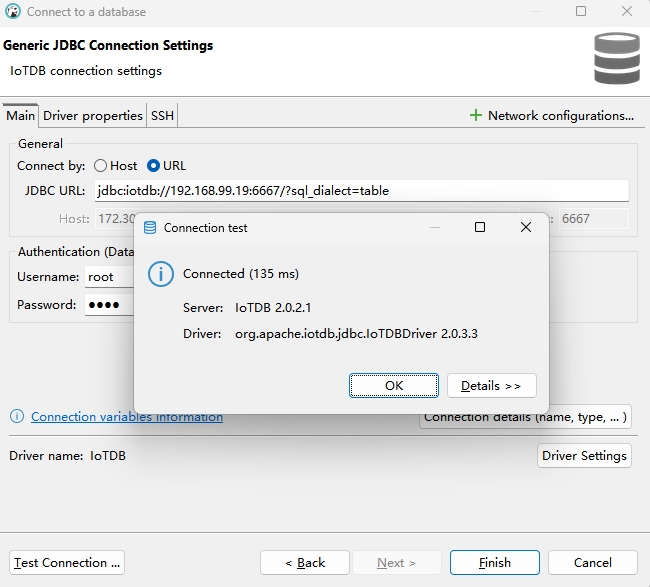Open the SSH tab
The height and width of the screenshot is (587, 650).
(x=162, y=116)
